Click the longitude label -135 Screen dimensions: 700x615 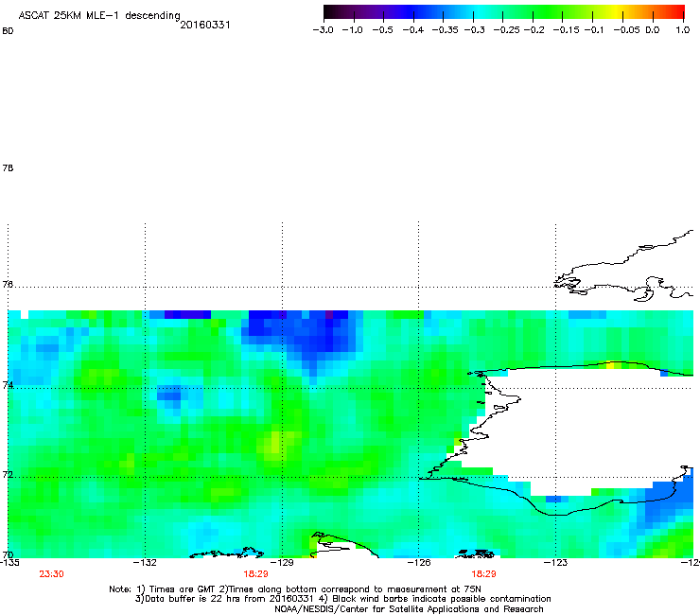[9, 563]
